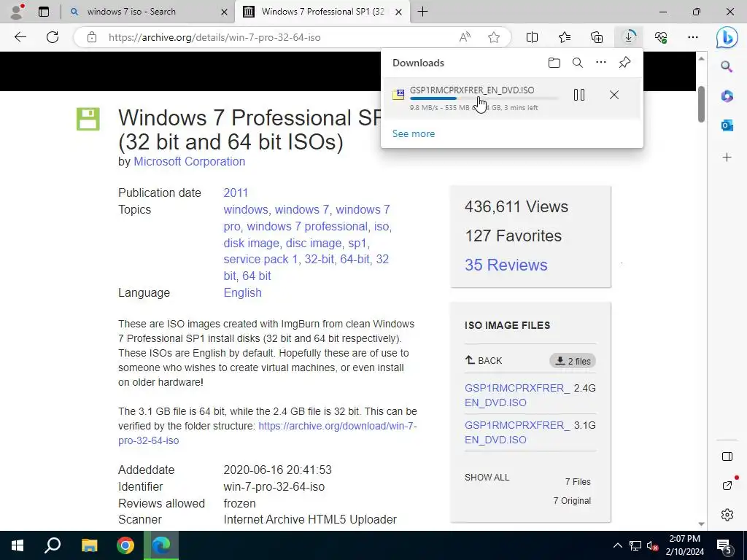747x560 pixels.
Task: Download the 3.1G ISO file link
Action: tap(517, 432)
